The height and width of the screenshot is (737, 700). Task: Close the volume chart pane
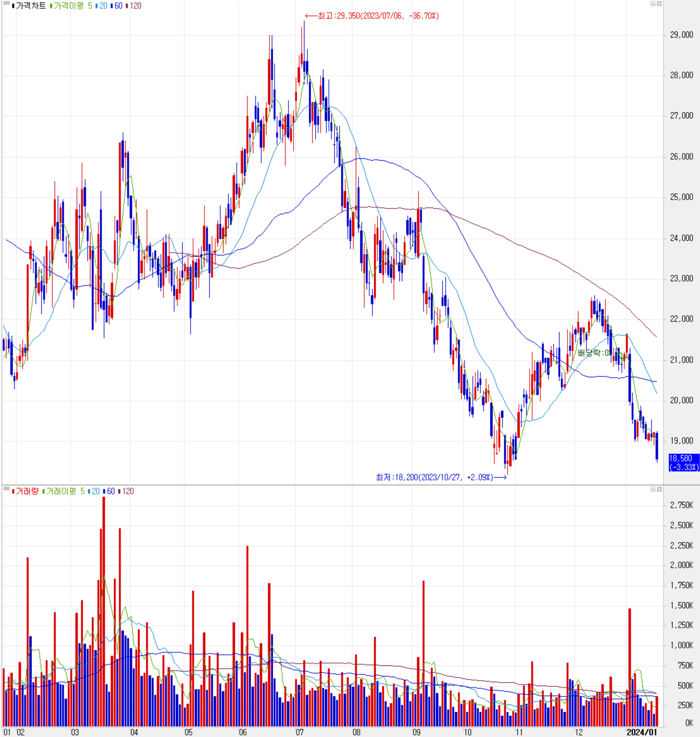[659, 489]
